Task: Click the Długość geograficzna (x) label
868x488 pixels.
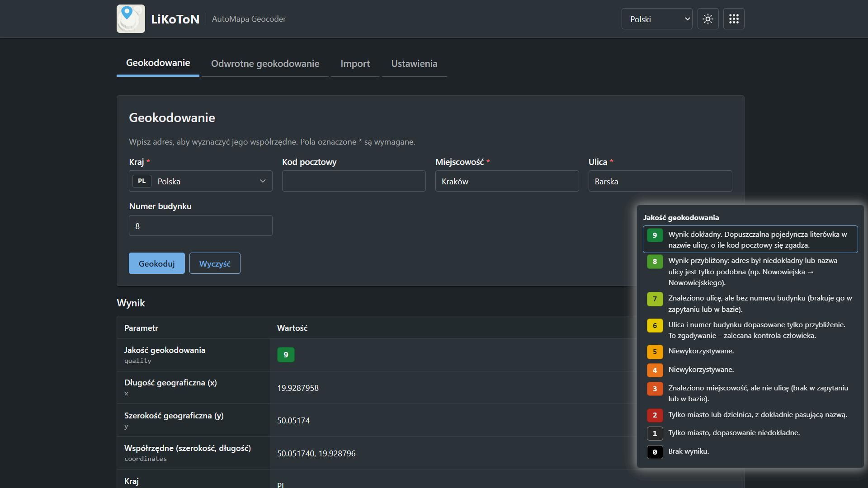Action: [x=170, y=383]
